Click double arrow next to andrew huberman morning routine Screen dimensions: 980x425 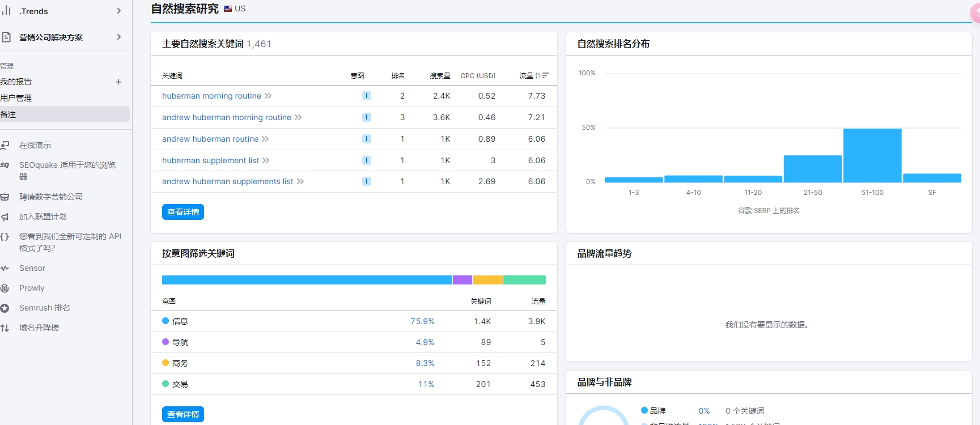click(x=298, y=117)
